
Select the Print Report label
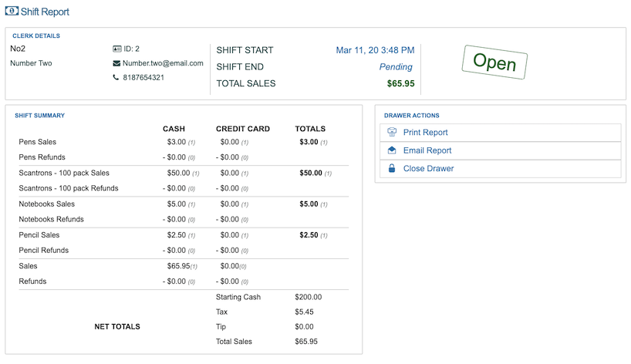pyautogui.click(x=425, y=133)
